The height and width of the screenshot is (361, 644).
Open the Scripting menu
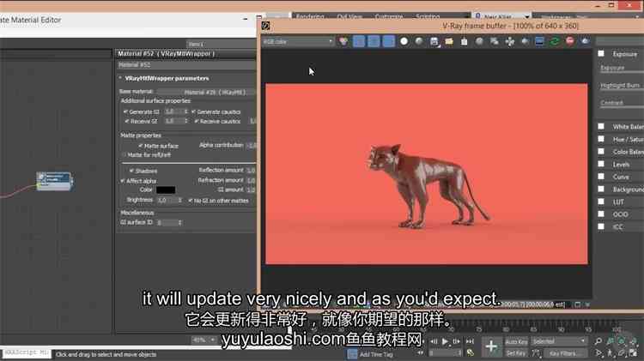pyautogui.click(x=428, y=17)
